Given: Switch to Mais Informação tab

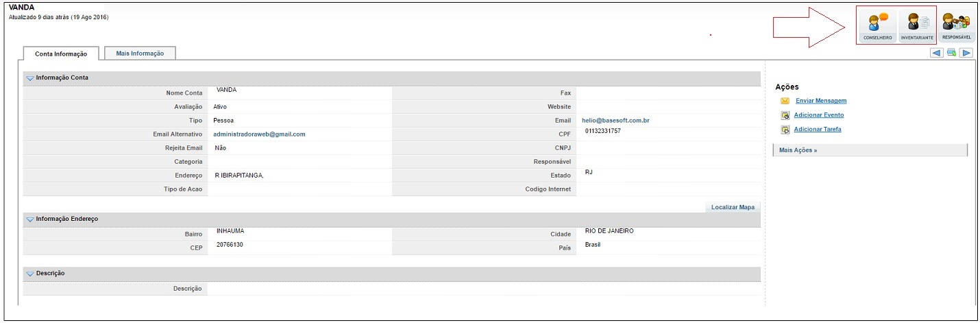Looking at the screenshot, I should [140, 53].
